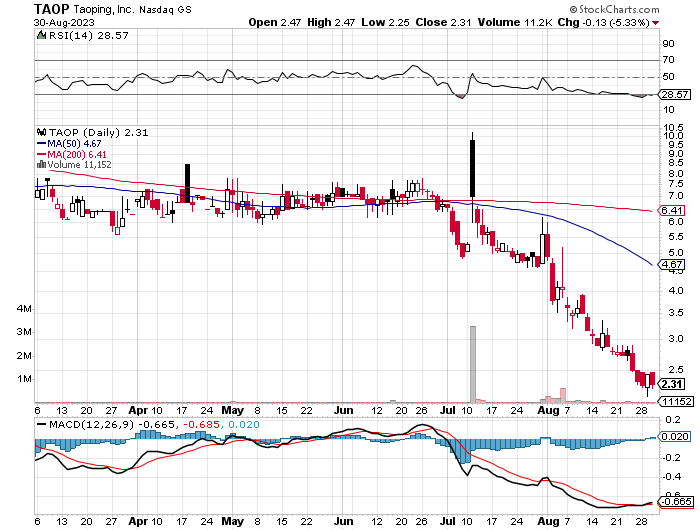Image resolution: width=700 pixels, height=530 pixels.
Task: Click the 1M volume scale label
Action: pos(24,379)
